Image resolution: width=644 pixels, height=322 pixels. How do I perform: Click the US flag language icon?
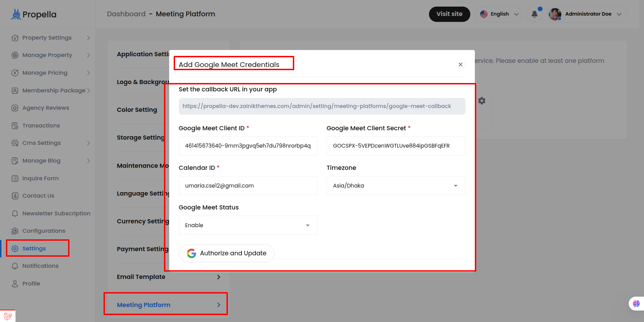pyautogui.click(x=484, y=14)
